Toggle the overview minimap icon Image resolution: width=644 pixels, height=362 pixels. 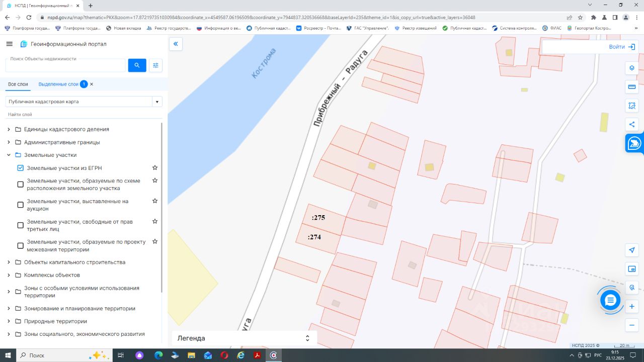click(x=632, y=269)
